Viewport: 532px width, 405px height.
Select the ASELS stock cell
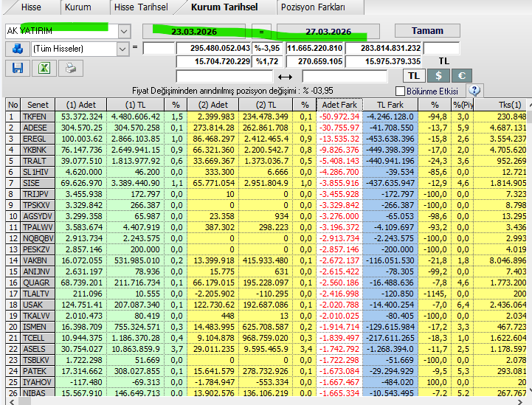(x=38, y=349)
